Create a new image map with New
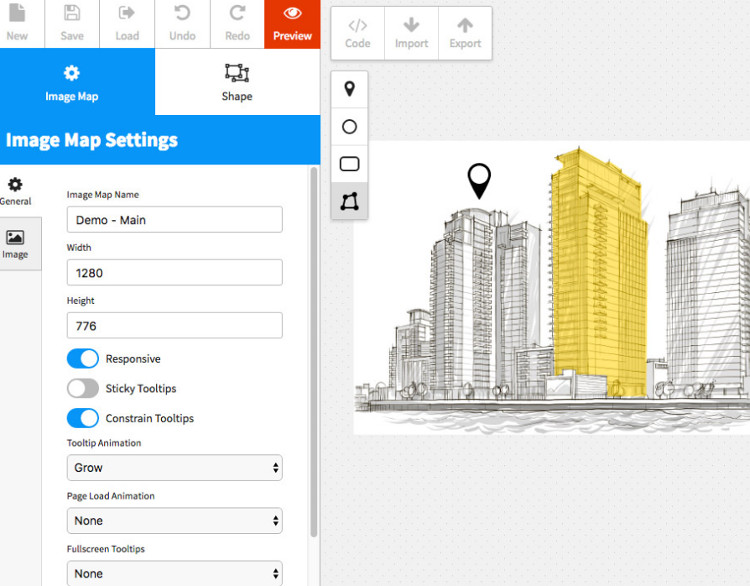 pyautogui.click(x=17, y=24)
